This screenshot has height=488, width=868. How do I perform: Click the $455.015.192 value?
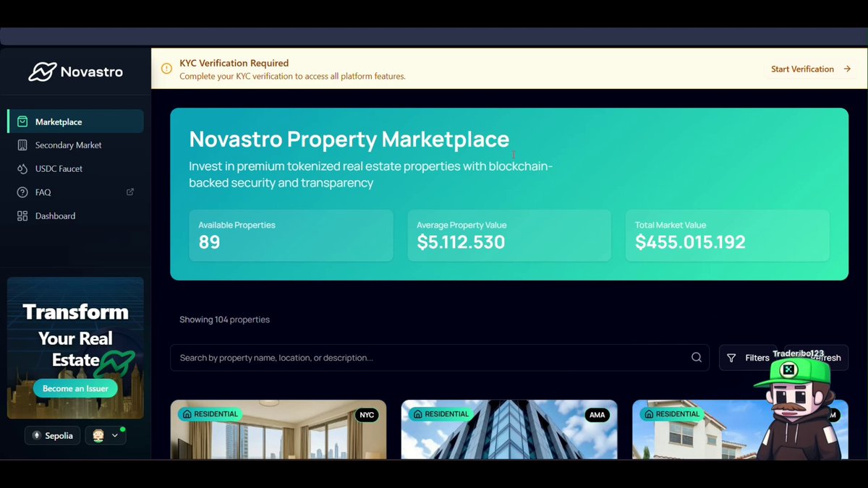click(690, 242)
